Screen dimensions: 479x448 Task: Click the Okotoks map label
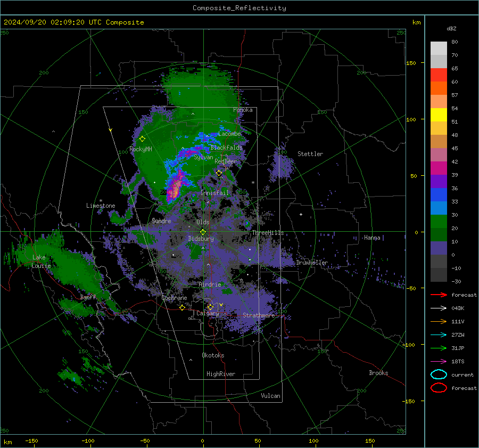click(x=213, y=355)
